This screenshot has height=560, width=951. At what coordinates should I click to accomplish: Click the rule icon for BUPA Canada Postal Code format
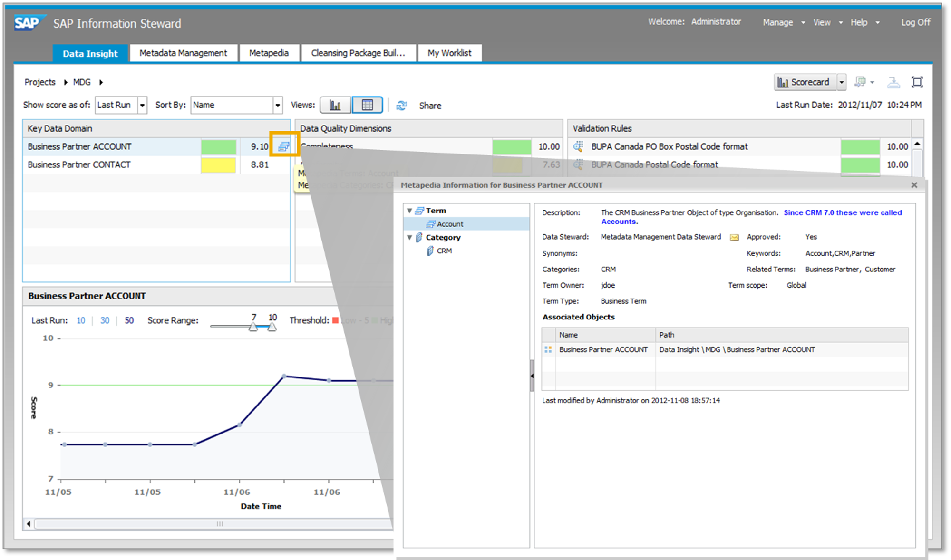[578, 164]
